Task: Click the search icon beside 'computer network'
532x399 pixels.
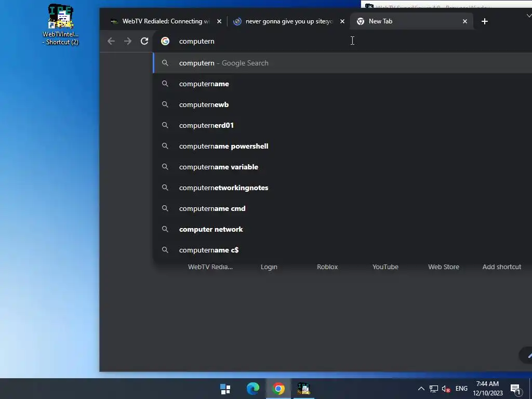Action: coord(165,229)
